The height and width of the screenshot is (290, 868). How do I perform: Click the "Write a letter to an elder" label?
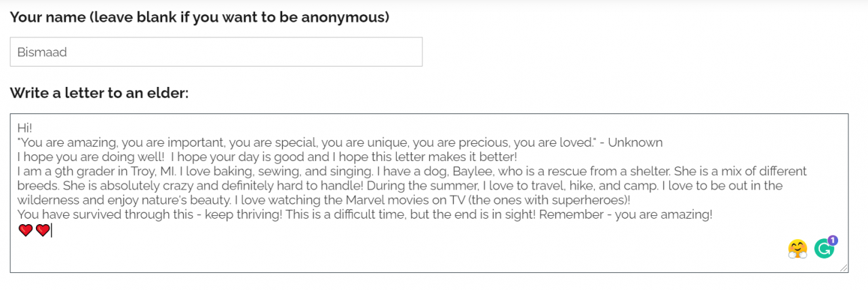pyautogui.click(x=99, y=93)
